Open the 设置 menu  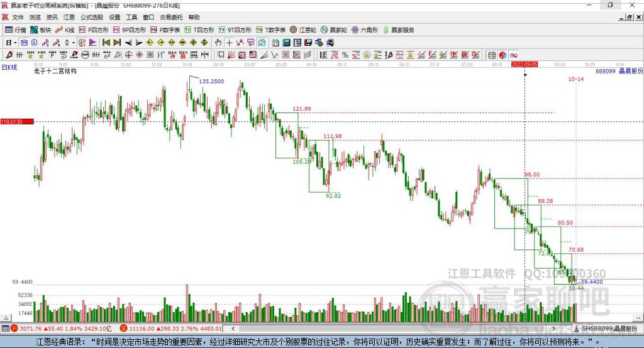[114, 17]
